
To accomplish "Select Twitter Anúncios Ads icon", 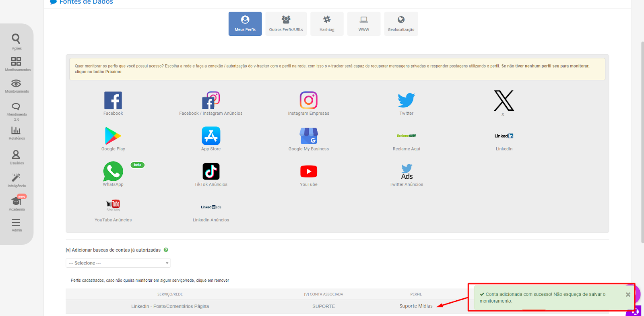I will pos(407,171).
